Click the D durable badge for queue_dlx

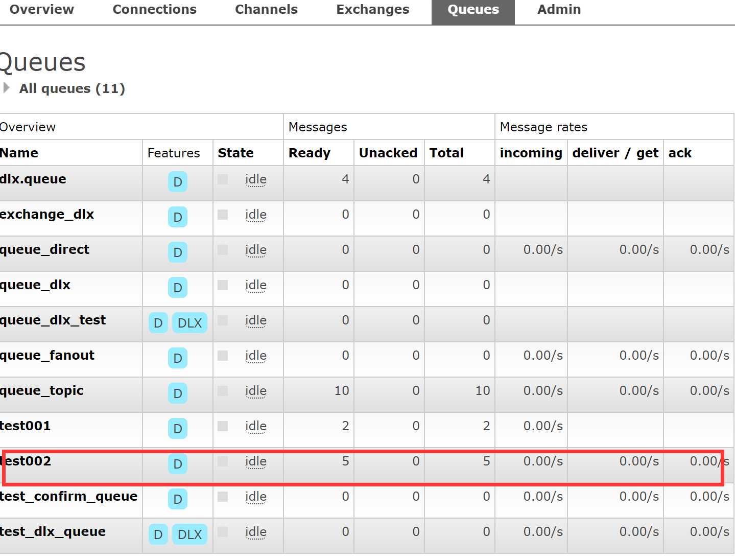[x=178, y=288]
